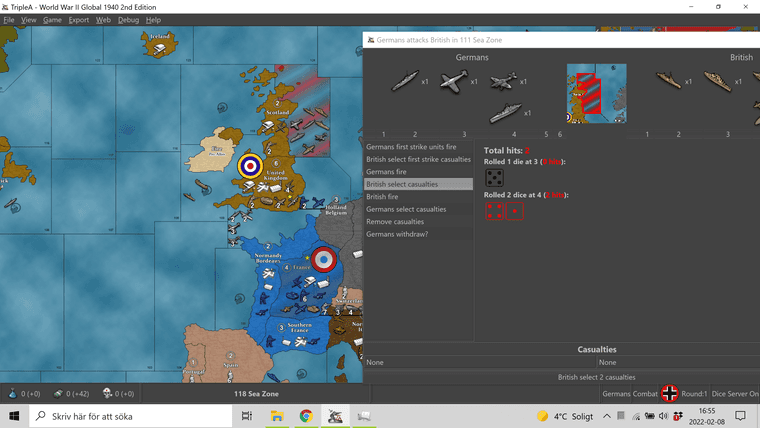Open the View menu
Viewport: 760px width, 428px height.
point(29,20)
